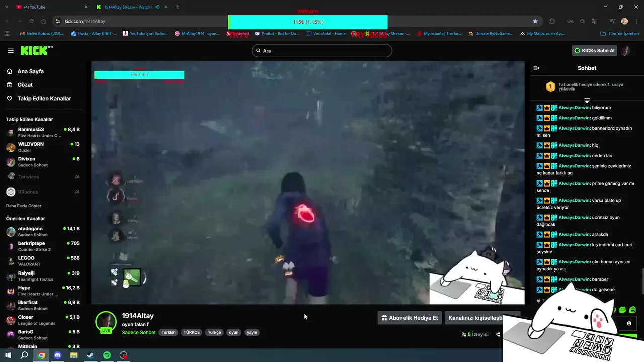Viewport: 644px width, 362px height.
Task: Open the Chrome tab search dropdown arrow
Action: click(x=7, y=7)
